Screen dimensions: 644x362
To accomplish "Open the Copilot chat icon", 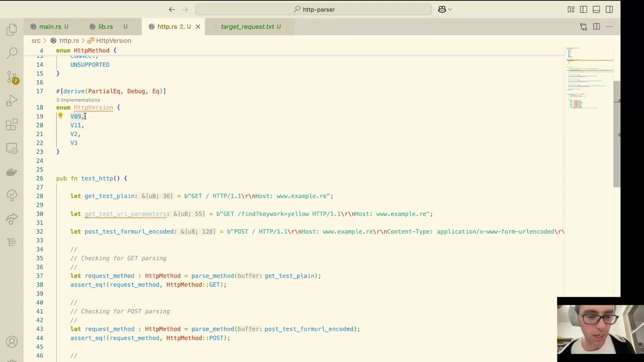I will tap(442, 9).
